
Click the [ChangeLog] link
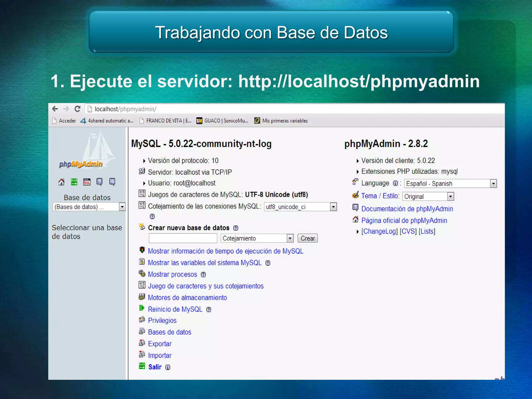[380, 231]
